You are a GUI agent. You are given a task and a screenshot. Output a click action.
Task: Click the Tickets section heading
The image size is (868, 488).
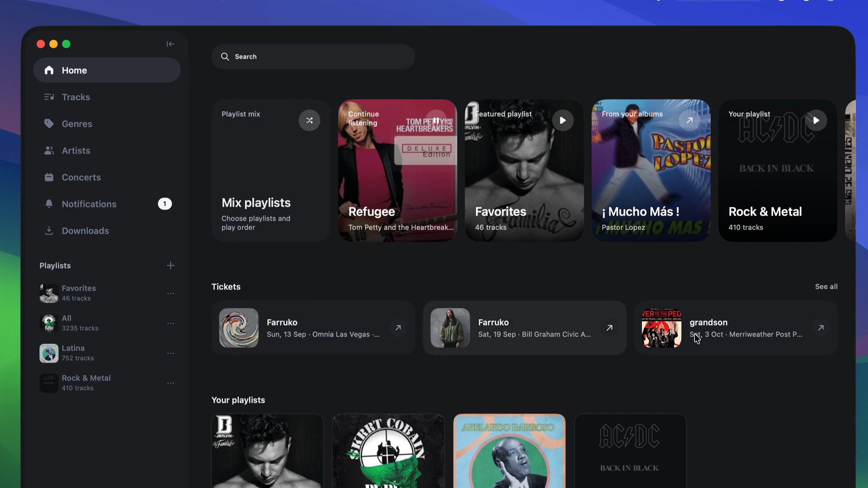tap(226, 286)
